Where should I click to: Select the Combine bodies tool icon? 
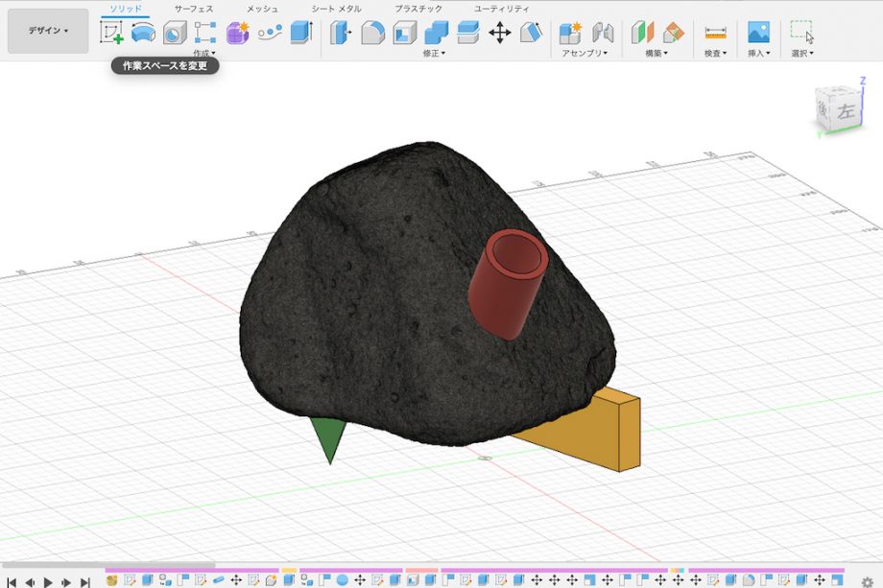tap(437, 33)
